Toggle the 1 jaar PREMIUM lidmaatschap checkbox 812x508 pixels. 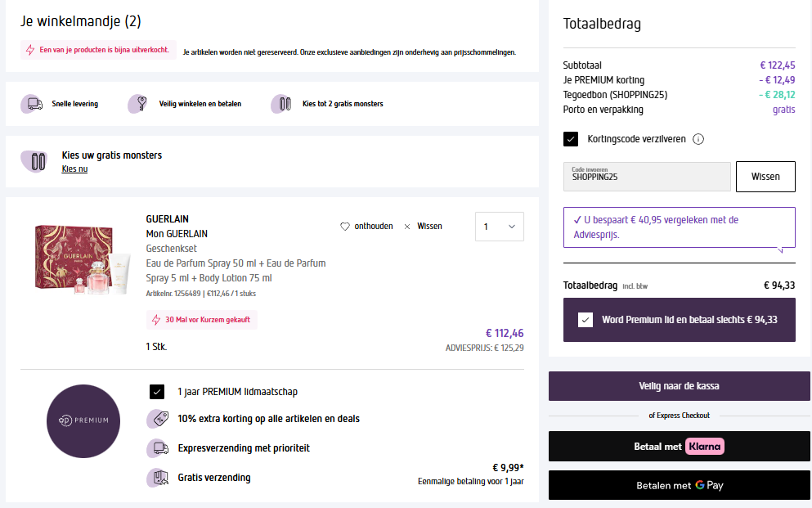point(157,392)
